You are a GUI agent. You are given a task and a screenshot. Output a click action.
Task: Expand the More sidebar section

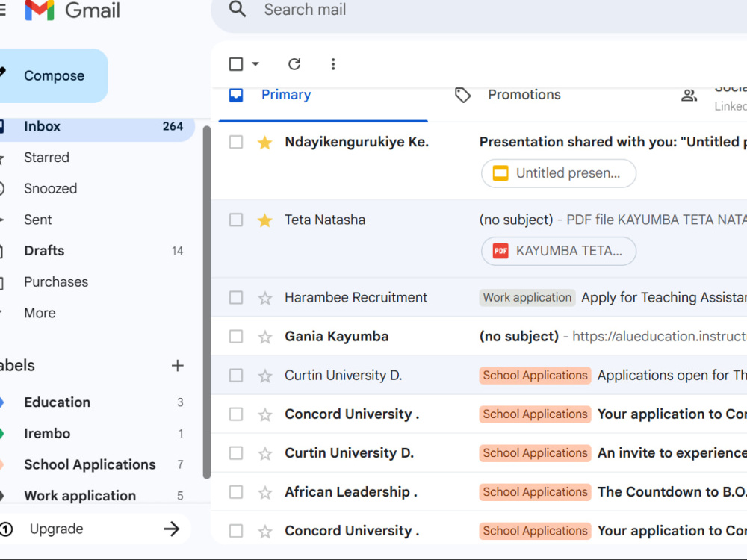(40, 313)
